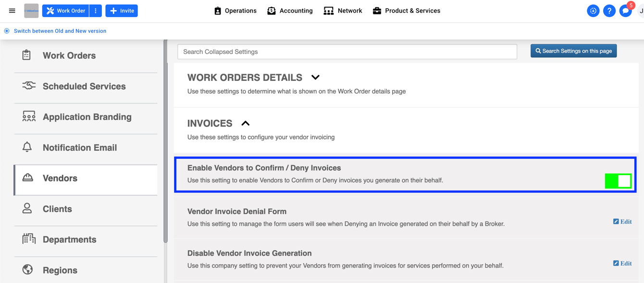Click Search Settings on this page button
Screen dimensions: 644x283
[x=573, y=51]
